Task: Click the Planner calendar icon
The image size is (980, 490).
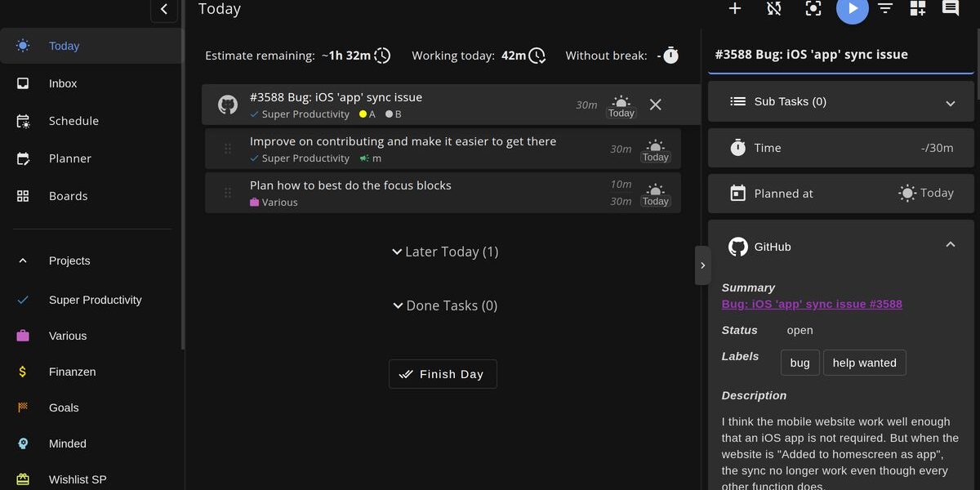Action: click(x=23, y=158)
